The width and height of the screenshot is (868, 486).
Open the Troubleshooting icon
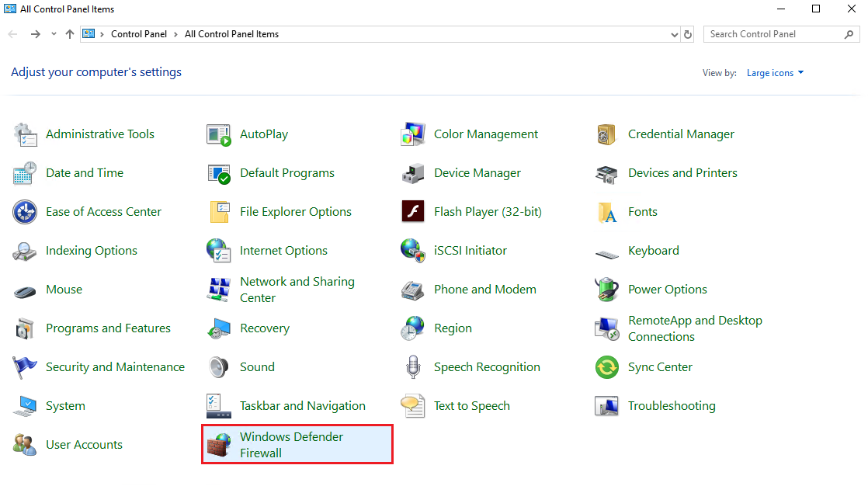(606, 406)
